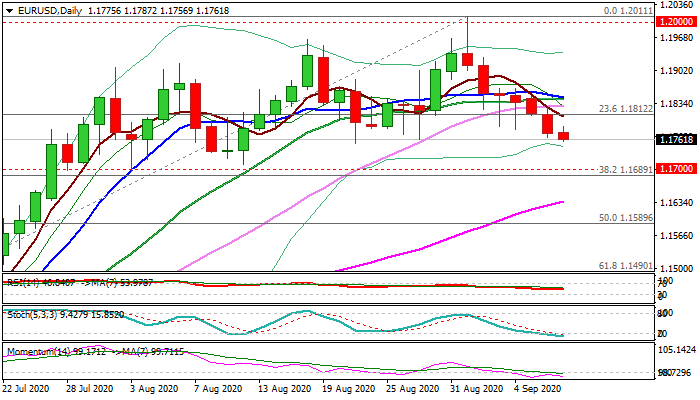Select the last red candle on the chart
The image size is (700, 400).
[x=564, y=135]
